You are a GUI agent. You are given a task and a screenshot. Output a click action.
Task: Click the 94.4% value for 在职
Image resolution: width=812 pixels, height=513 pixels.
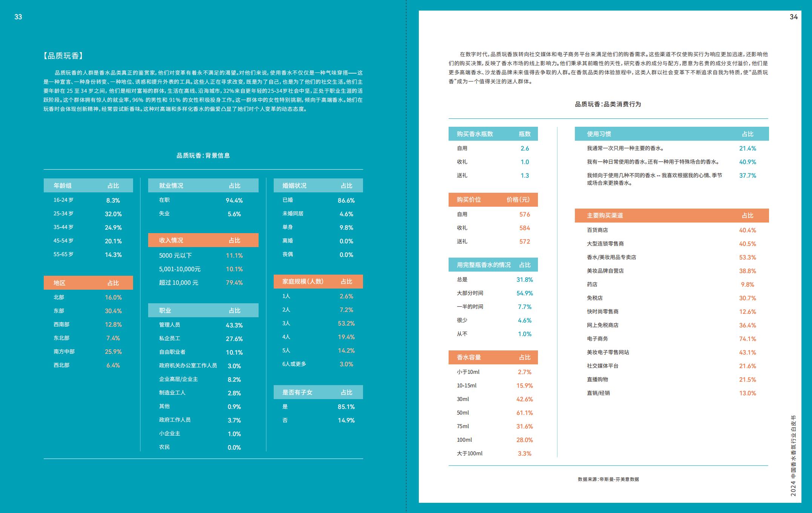pyautogui.click(x=234, y=200)
